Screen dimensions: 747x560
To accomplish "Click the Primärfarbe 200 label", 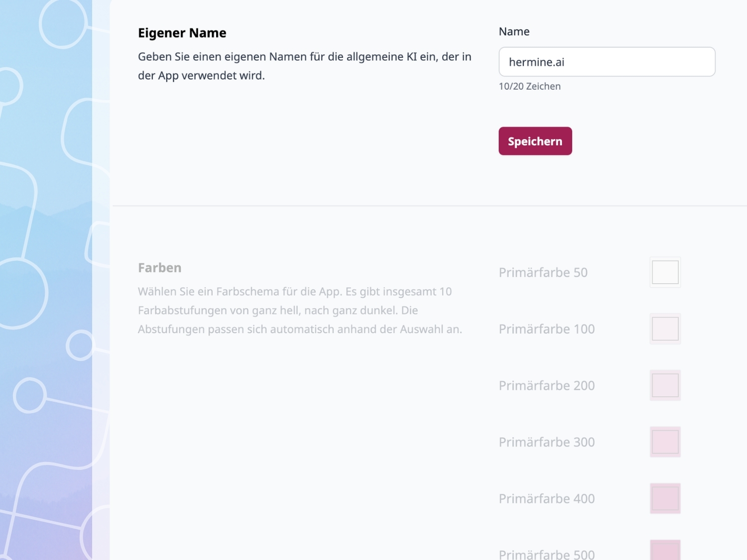I will [x=546, y=385].
